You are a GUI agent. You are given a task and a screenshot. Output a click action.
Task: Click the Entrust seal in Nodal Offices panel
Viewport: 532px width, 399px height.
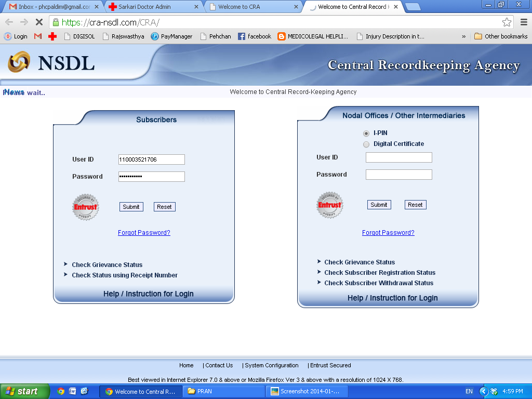[x=330, y=205]
